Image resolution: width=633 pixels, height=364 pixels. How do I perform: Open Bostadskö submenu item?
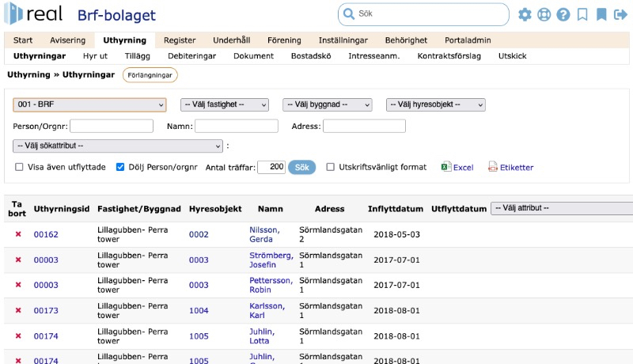click(311, 55)
